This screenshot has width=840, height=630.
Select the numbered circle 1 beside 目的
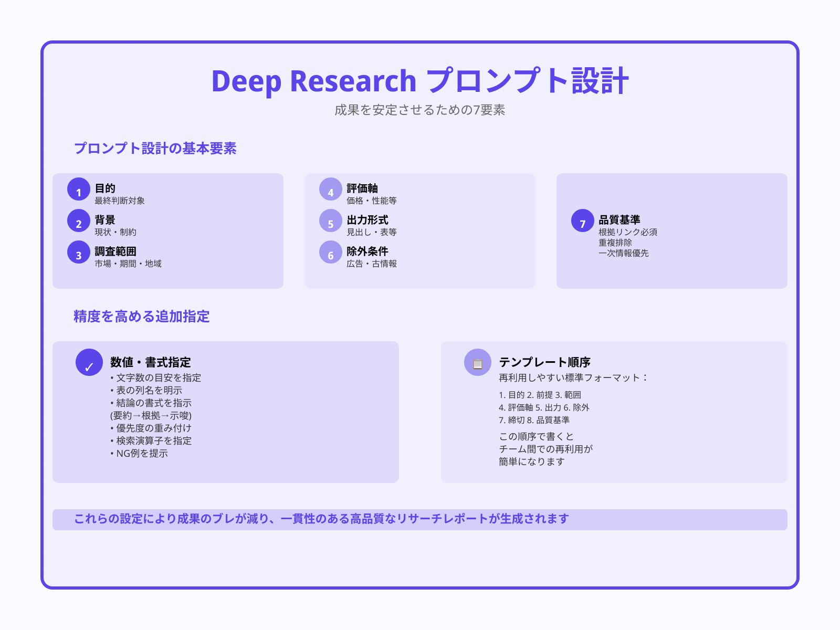[x=78, y=191]
